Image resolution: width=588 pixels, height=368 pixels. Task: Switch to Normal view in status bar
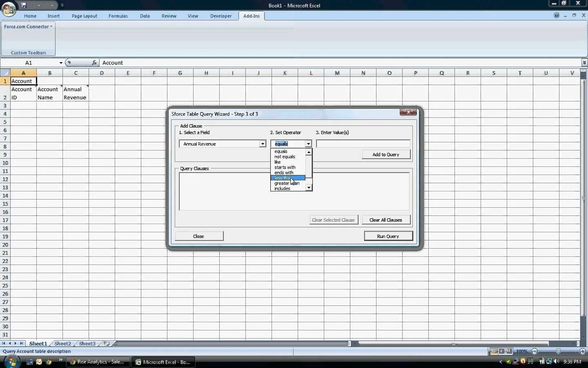[x=494, y=351]
